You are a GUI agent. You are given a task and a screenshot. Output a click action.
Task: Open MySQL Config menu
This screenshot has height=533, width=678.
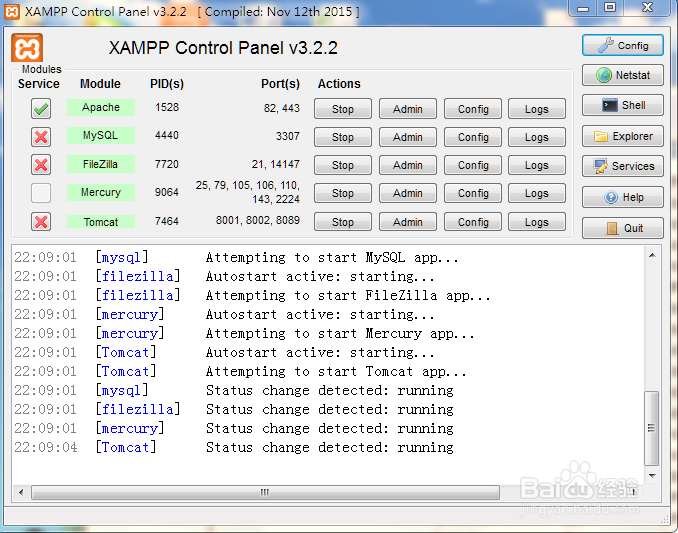[x=473, y=137]
